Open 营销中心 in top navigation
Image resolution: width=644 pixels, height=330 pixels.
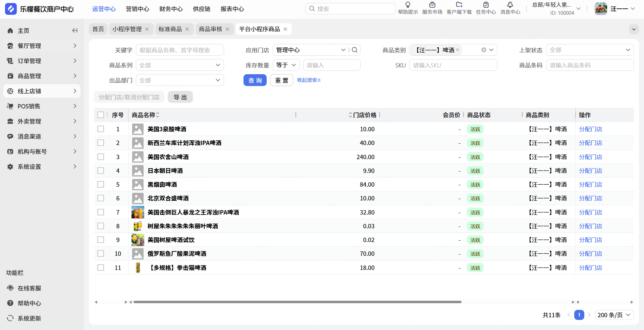[x=137, y=9]
